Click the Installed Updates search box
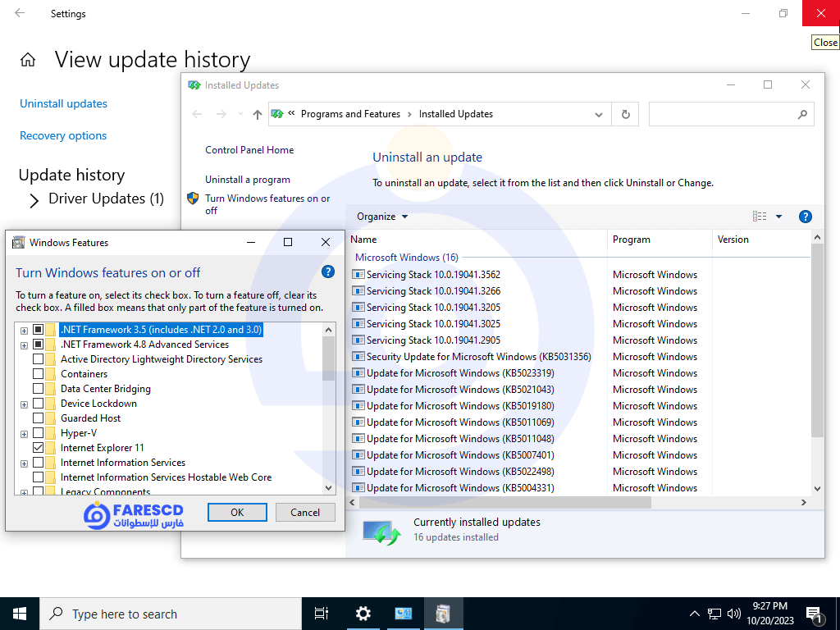Viewport: 840px width, 630px height. 731,114
